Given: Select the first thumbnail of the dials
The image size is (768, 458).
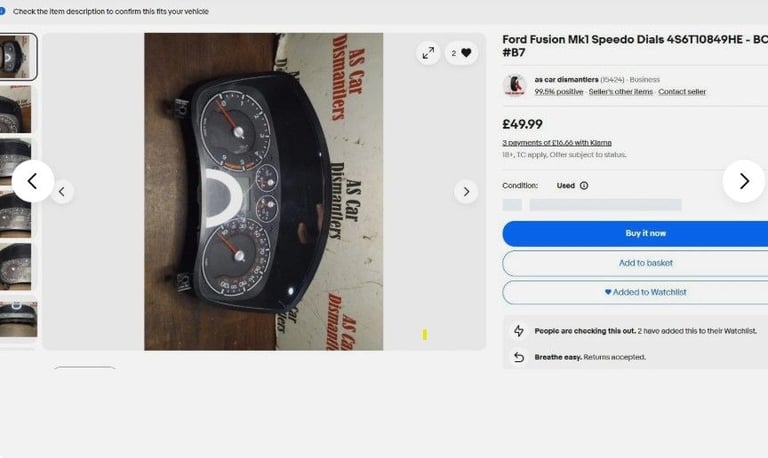Looking at the screenshot, I should coord(17,57).
